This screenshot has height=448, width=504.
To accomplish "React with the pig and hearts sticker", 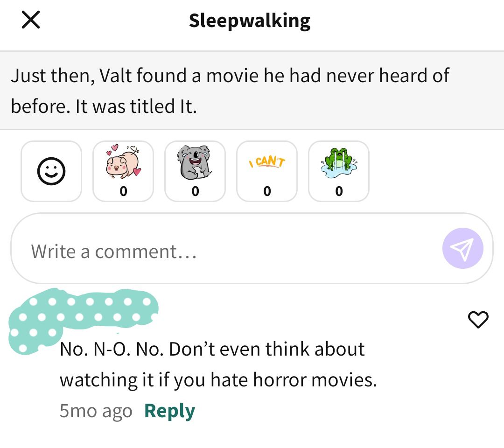I will pos(123,171).
